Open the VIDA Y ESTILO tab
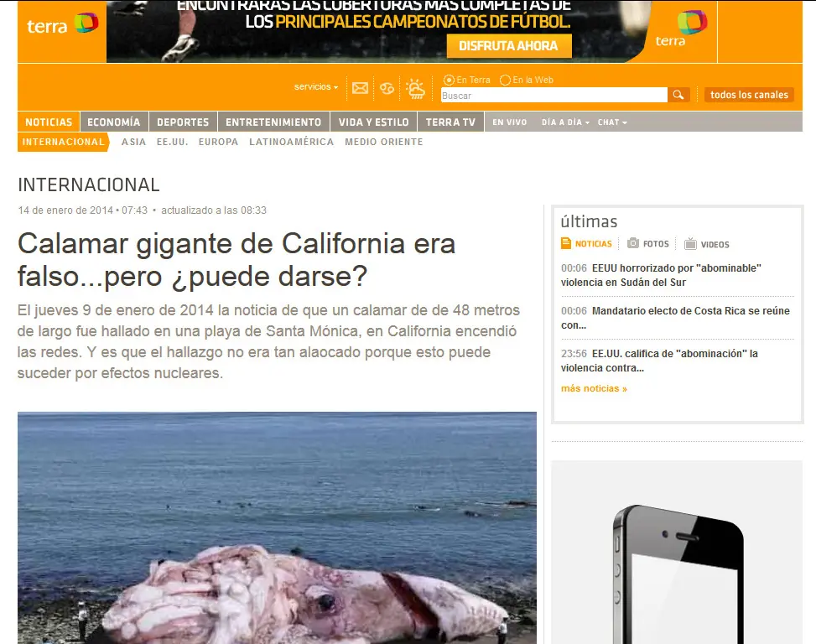 pyautogui.click(x=374, y=122)
